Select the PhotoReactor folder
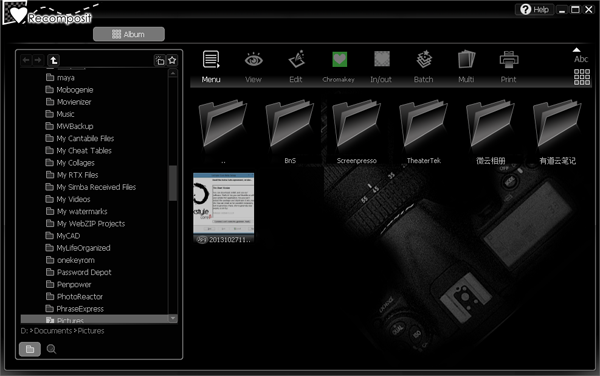This screenshot has height=376, width=600. [x=74, y=296]
